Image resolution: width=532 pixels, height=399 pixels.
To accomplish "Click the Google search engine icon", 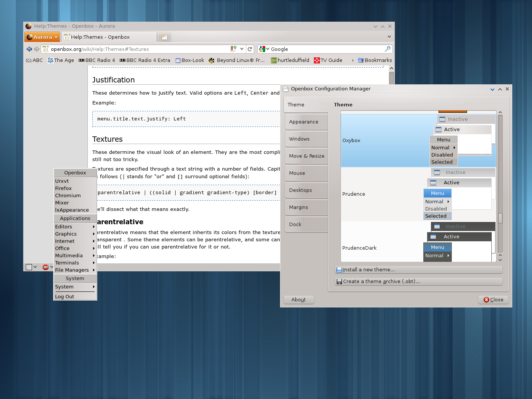I will 262,49.
